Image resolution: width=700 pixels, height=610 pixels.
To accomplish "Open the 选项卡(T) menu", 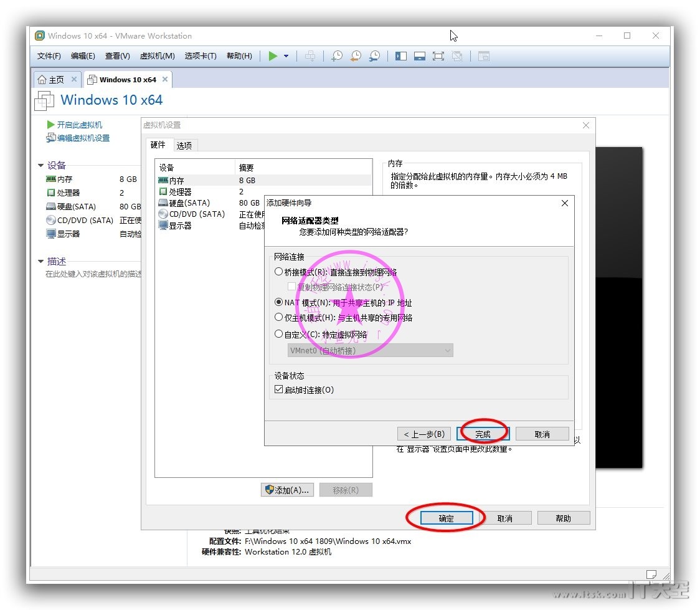I will (x=201, y=56).
